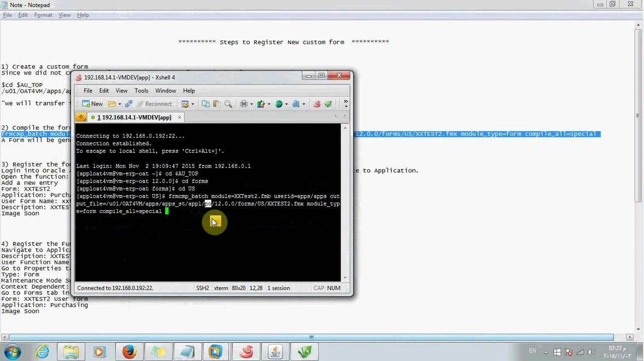Expand the Color Scheme dropdown arrow
Viewport: 644px width, 361px height.
point(269,104)
